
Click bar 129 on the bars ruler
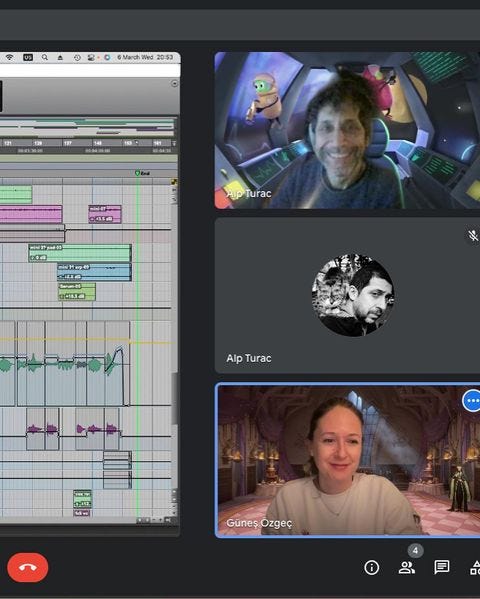38,143
